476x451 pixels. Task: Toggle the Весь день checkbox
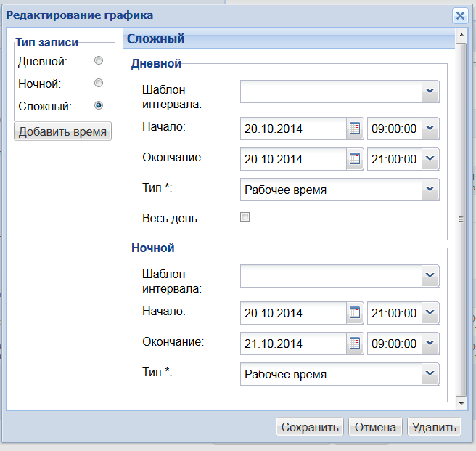(245, 217)
